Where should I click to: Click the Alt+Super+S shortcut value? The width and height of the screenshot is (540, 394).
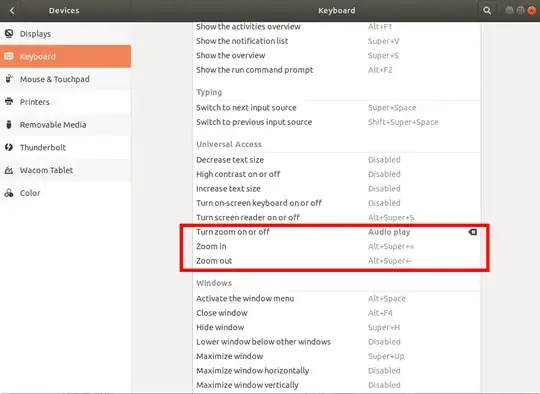[x=391, y=218]
